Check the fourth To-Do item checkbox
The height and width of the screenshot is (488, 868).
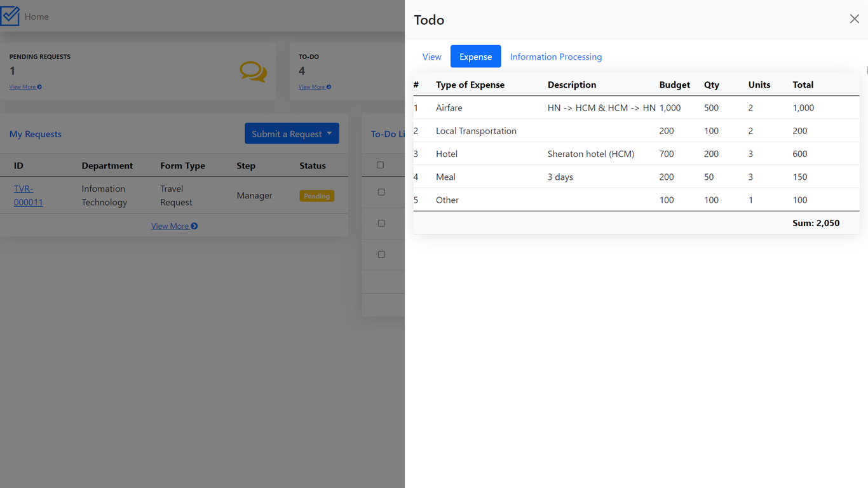(381, 254)
